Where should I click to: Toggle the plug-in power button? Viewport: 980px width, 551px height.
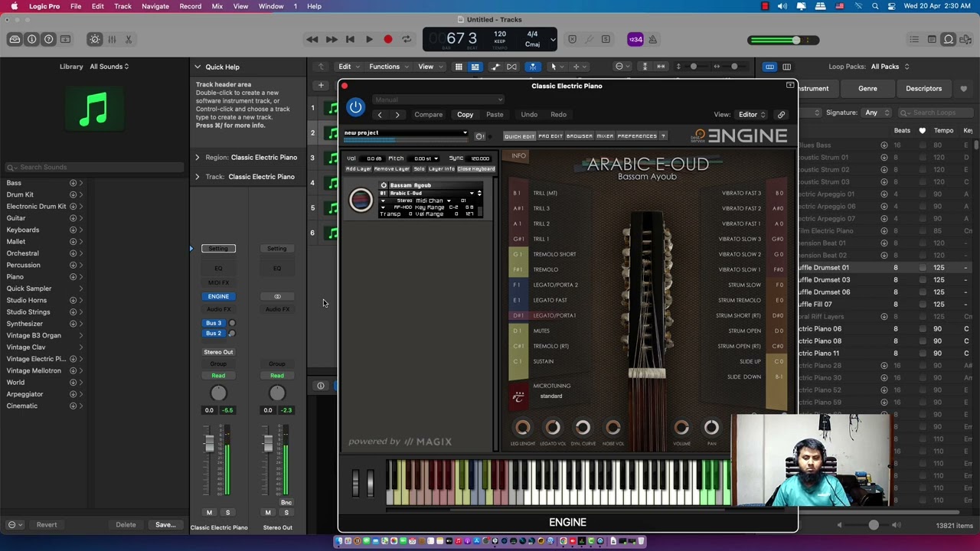pyautogui.click(x=355, y=107)
